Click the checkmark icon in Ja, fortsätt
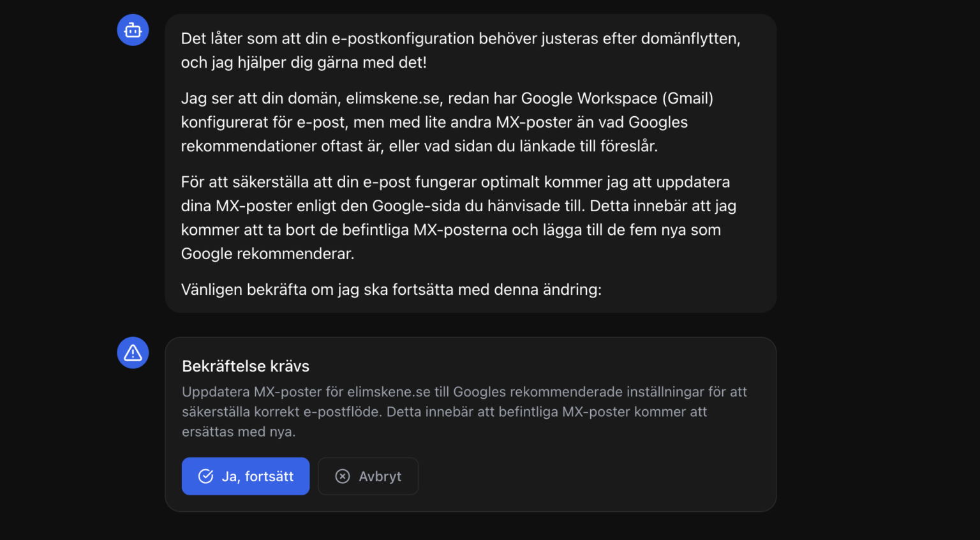980x540 pixels. [205, 476]
